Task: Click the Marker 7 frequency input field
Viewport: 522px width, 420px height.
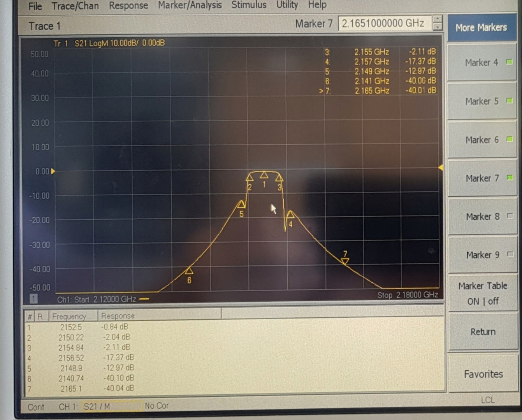Action: tap(385, 23)
